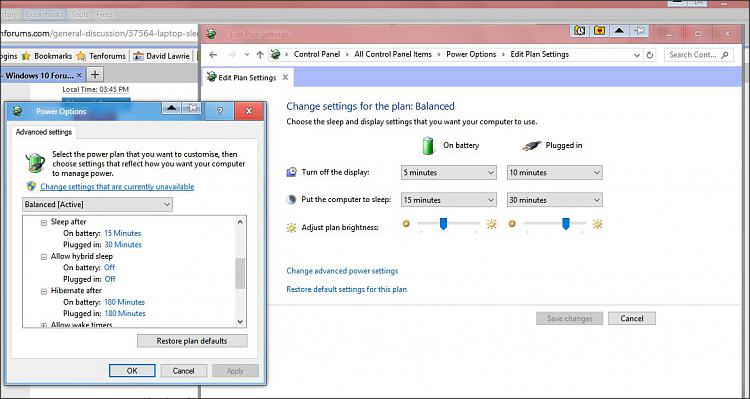Click the Tenforums bookmark in bookmarks bar

[101, 56]
